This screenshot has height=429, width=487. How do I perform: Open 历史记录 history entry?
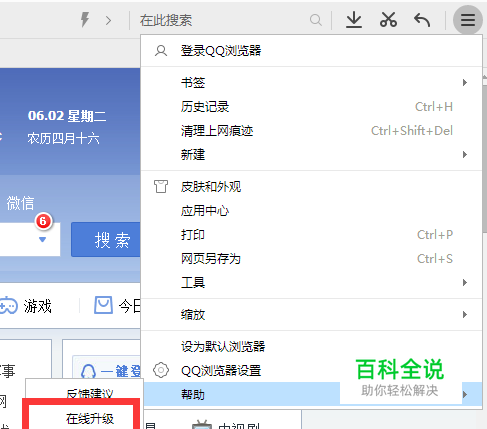312,107
